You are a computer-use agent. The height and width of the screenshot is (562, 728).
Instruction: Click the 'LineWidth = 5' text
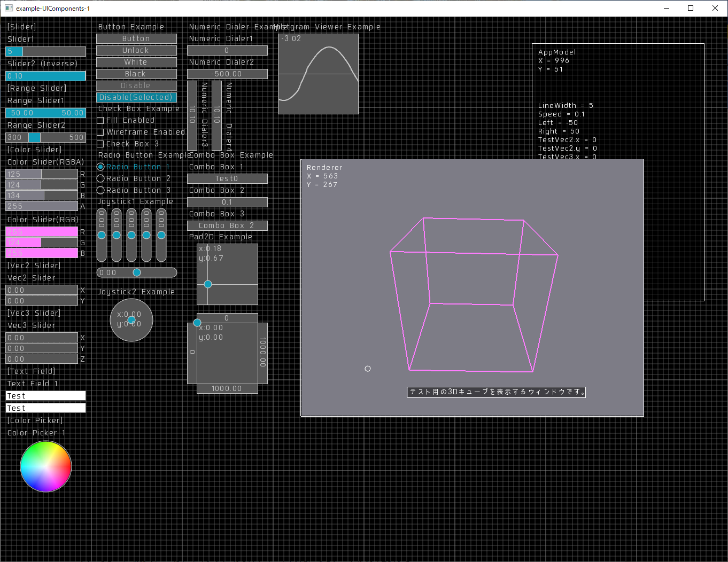[x=566, y=106]
